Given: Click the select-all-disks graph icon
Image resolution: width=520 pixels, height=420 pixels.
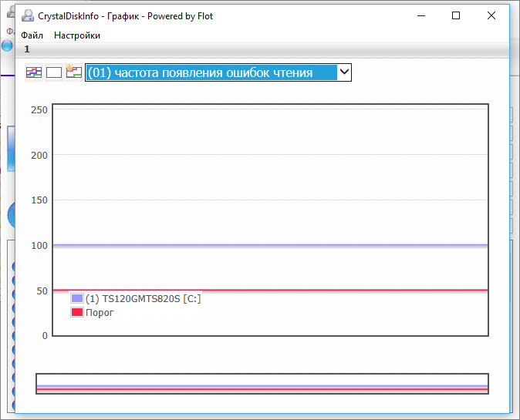Looking at the screenshot, I should (34, 72).
